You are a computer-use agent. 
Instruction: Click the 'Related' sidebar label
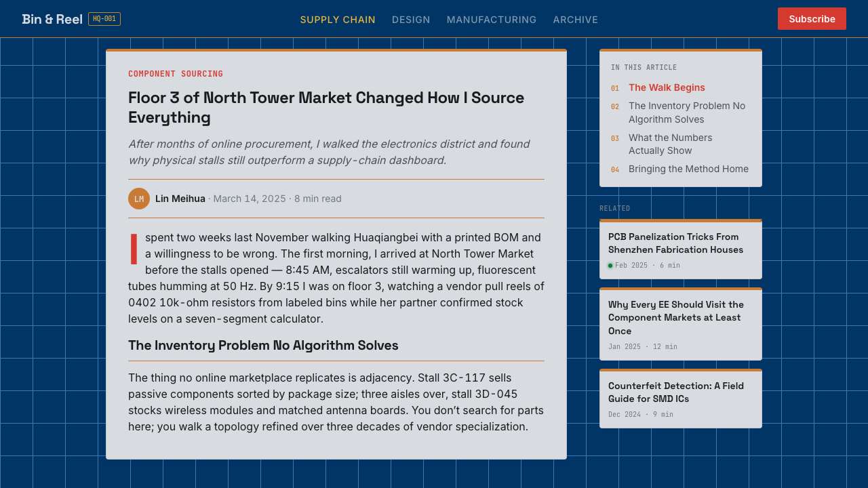pyautogui.click(x=615, y=209)
